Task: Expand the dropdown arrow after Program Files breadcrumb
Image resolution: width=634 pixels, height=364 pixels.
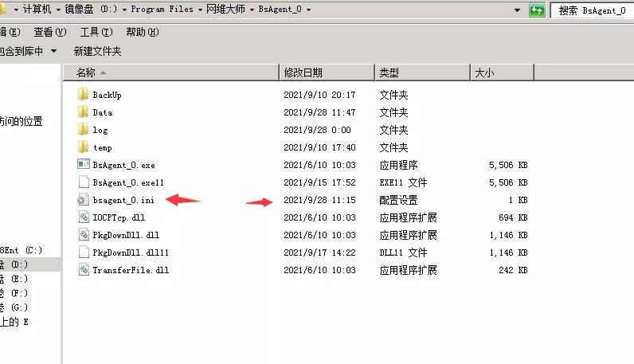Action: (x=200, y=10)
